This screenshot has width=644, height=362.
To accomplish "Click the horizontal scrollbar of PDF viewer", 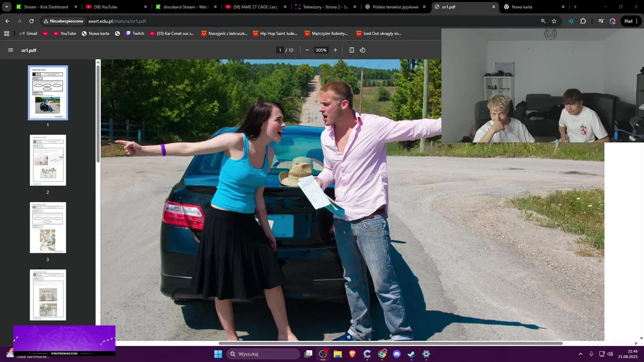I will pos(390,343).
